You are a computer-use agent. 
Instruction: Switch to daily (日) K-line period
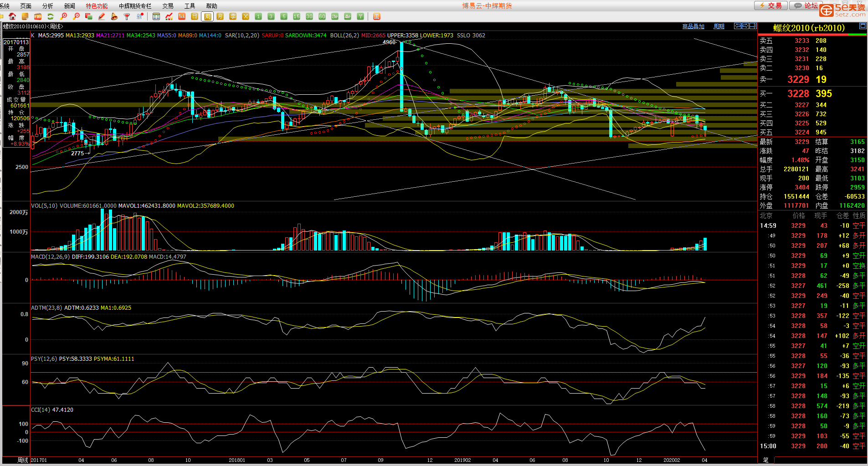[195, 16]
